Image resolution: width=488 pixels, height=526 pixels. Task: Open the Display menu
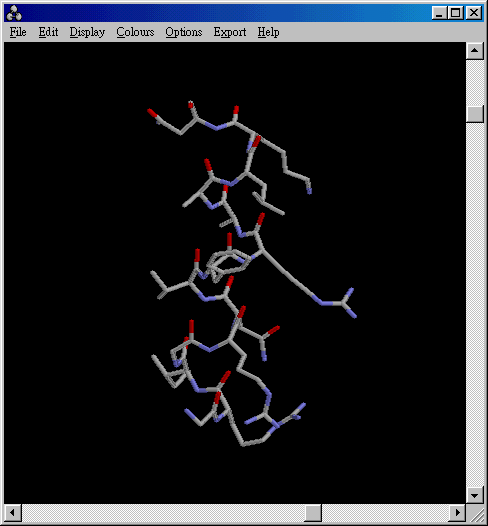tap(87, 32)
